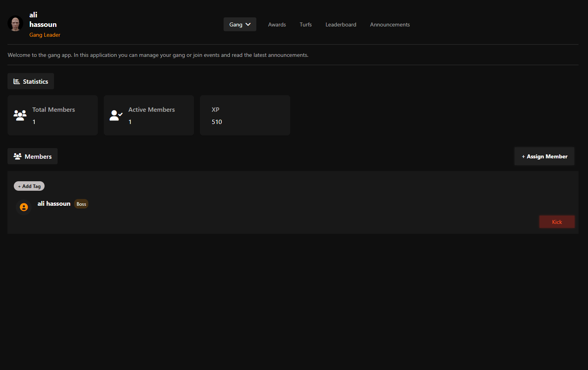
Task: Click the Gang Leader role label
Action: [45, 35]
